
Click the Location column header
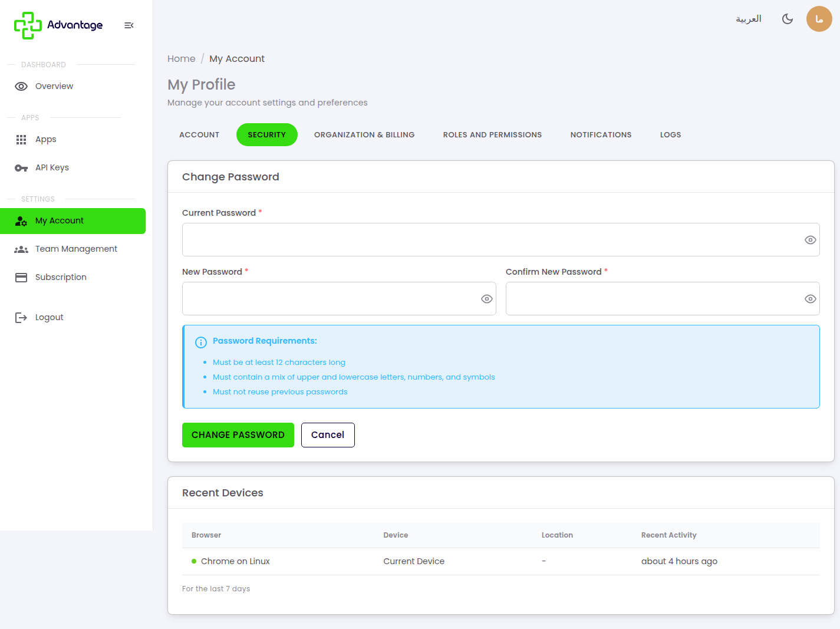point(557,535)
